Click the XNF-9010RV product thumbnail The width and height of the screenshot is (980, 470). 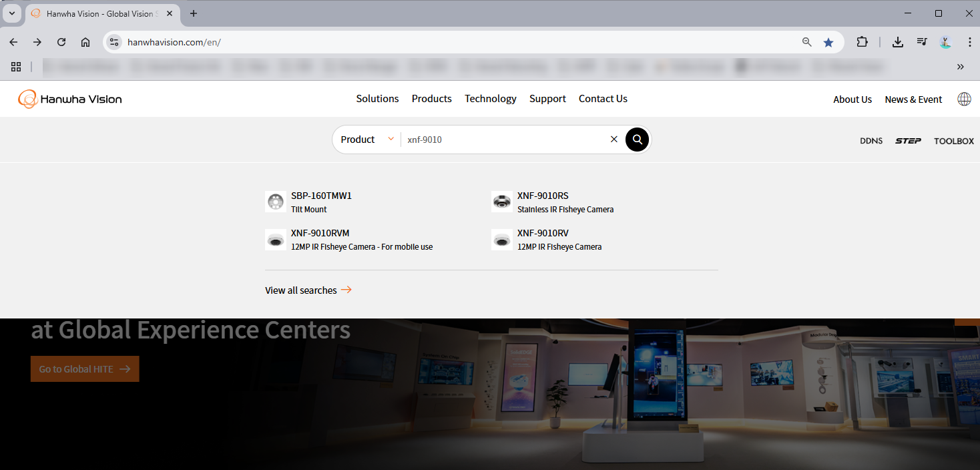coord(502,239)
